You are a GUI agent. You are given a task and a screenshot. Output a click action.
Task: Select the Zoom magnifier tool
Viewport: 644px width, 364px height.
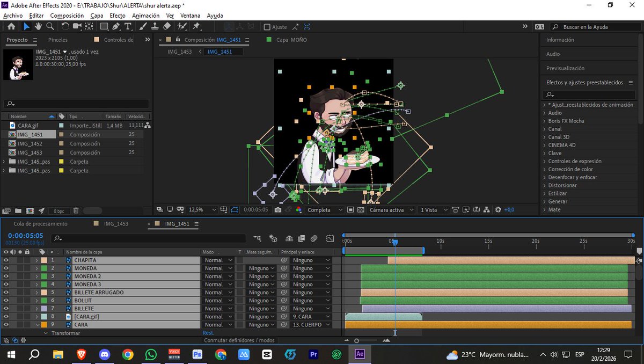pyautogui.click(x=50, y=26)
